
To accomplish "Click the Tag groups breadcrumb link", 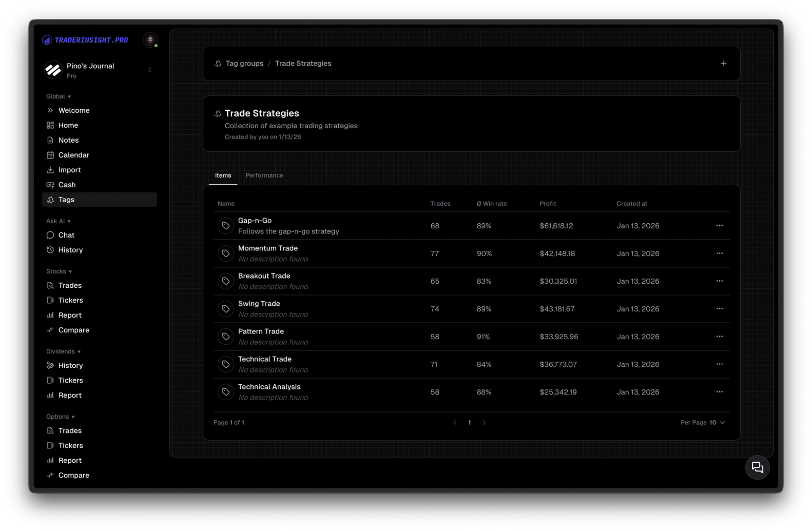I will [x=244, y=64].
